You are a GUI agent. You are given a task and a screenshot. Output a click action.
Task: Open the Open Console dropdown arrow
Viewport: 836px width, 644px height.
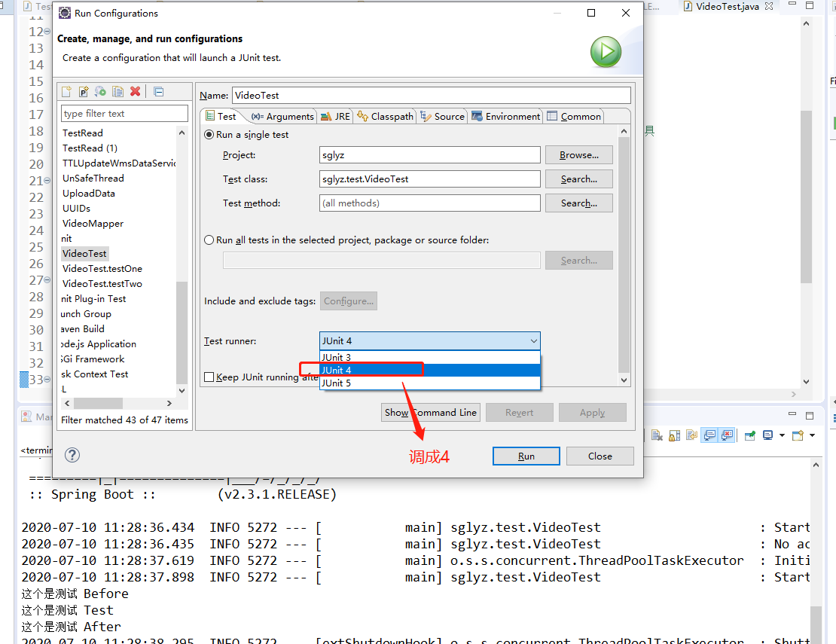click(x=812, y=435)
